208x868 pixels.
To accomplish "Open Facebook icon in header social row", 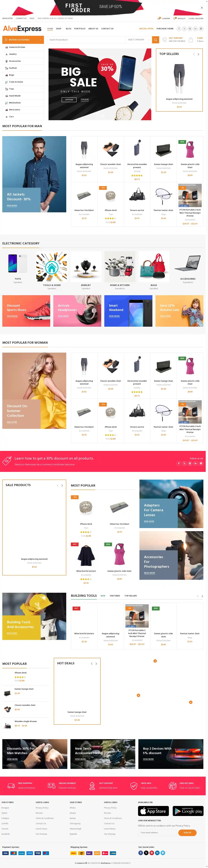I will [x=179, y=29].
